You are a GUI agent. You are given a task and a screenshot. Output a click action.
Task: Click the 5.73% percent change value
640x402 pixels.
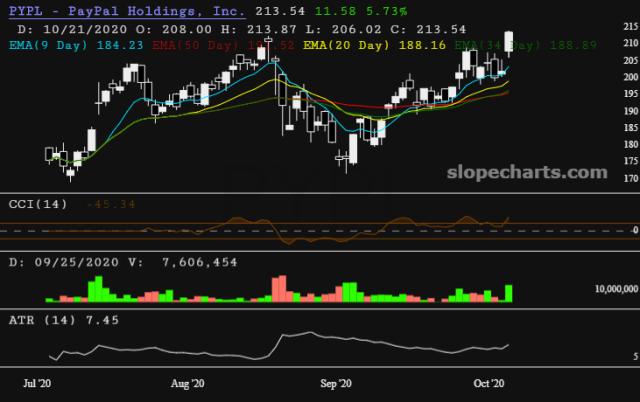point(358,11)
